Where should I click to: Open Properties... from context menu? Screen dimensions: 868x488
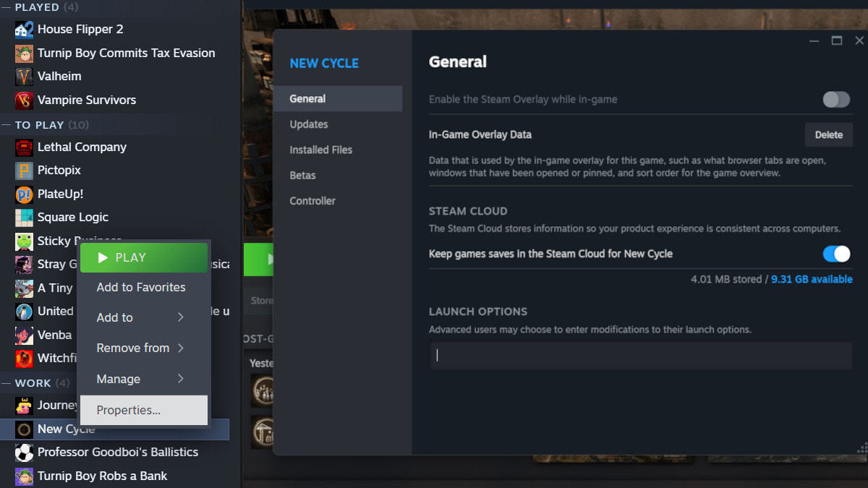click(144, 410)
